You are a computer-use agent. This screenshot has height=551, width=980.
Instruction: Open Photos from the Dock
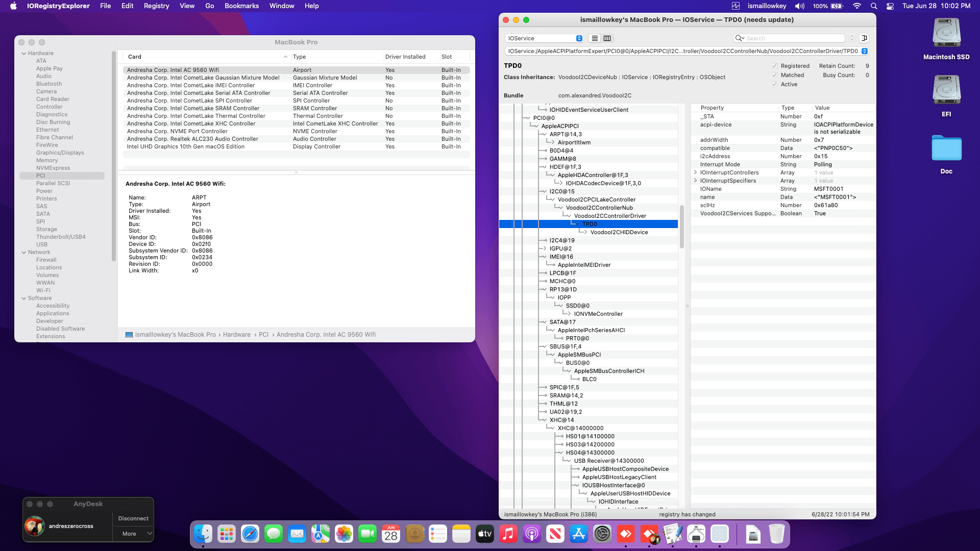point(344,534)
